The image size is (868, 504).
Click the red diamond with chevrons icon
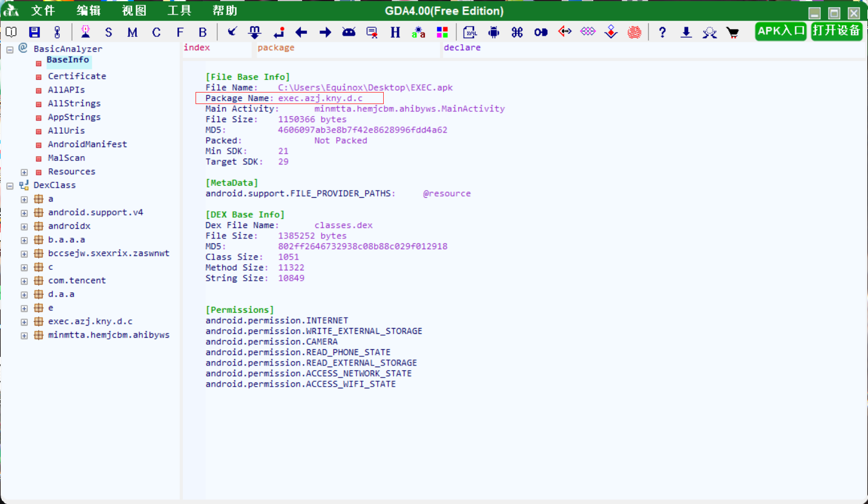[x=611, y=32]
